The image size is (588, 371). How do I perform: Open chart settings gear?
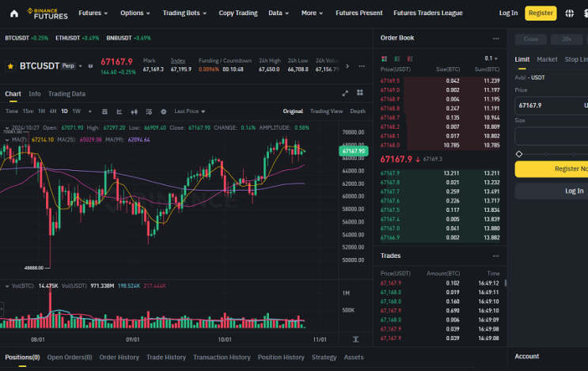coord(164,112)
